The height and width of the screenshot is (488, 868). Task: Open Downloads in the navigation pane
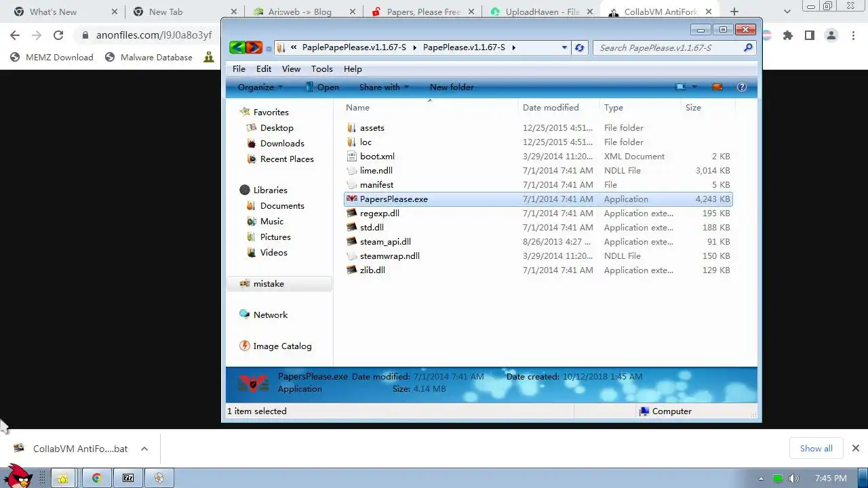(x=282, y=143)
